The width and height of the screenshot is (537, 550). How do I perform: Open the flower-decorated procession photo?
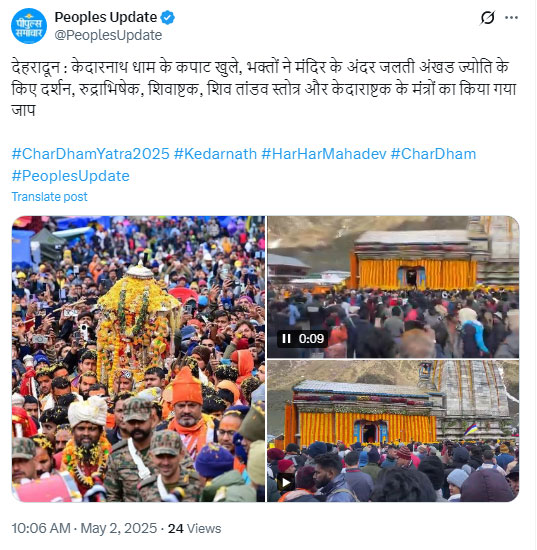point(139,359)
